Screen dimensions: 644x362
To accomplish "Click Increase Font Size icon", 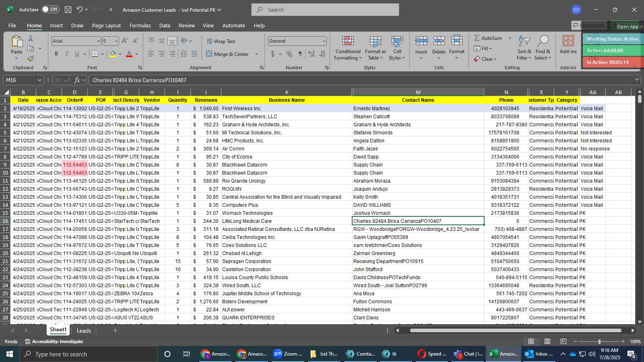I will 125,41.
